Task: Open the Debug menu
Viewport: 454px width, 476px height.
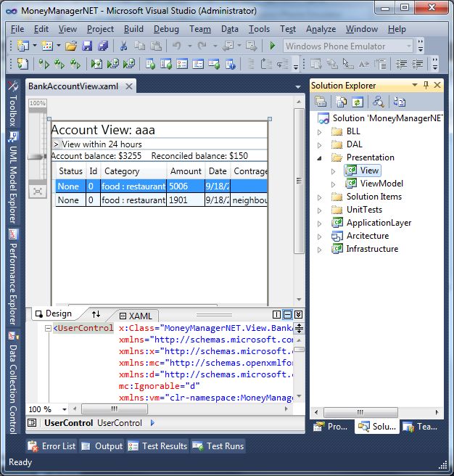Action: tap(166, 29)
